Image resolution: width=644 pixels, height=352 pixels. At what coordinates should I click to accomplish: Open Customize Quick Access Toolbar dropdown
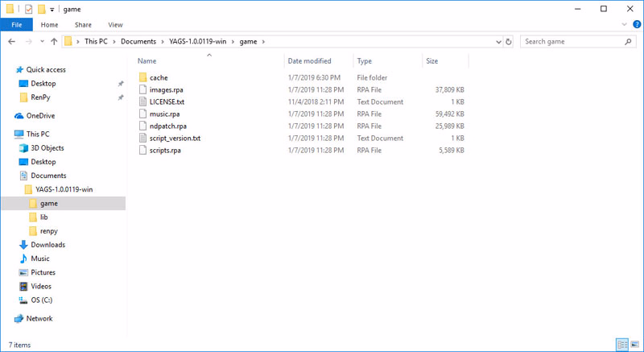(52, 9)
